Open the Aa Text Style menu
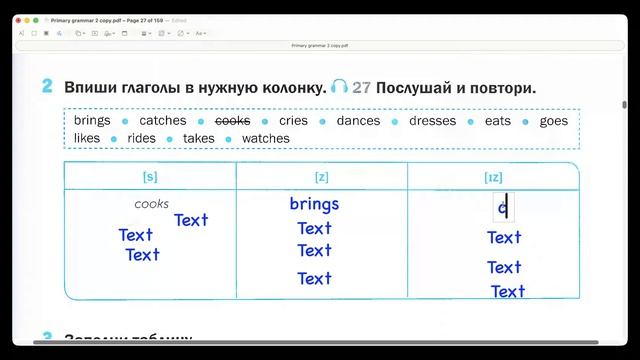This screenshot has height=360, width=640. [x=201, y=33]
